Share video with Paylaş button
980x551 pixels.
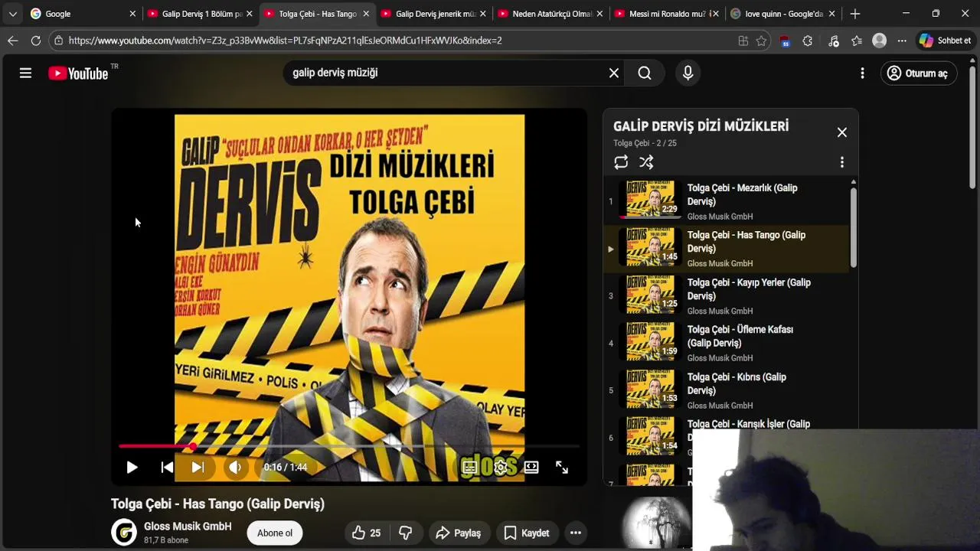pos(458,533)
